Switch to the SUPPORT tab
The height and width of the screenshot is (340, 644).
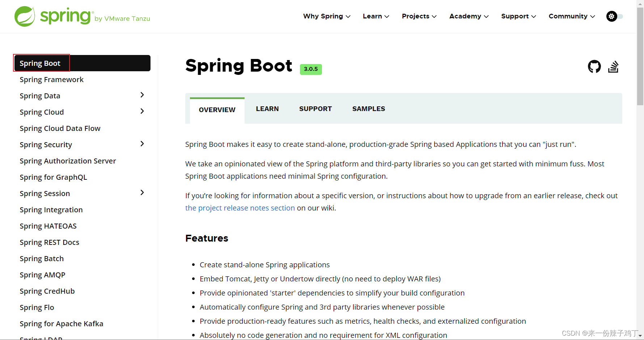tap(315, 109)
